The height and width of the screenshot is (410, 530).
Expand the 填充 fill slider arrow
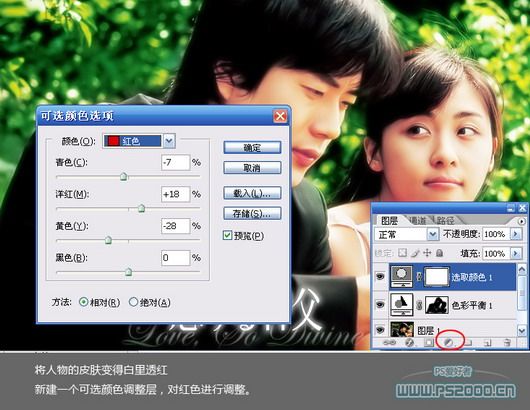coord(515,253)
